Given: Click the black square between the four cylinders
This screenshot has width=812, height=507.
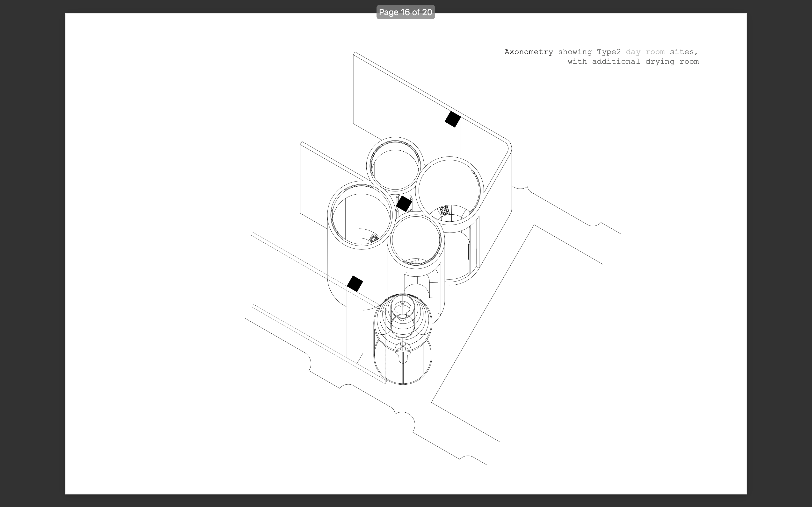Looking at the screenshot, I should point(404,204).
